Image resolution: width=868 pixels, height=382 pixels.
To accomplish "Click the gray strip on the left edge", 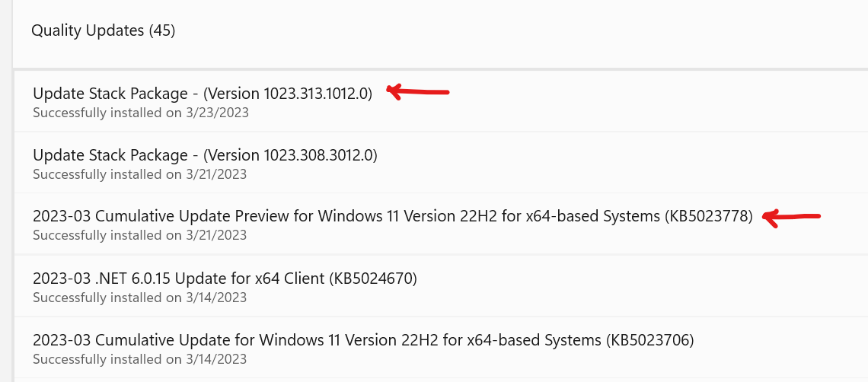I will point(6,191).
